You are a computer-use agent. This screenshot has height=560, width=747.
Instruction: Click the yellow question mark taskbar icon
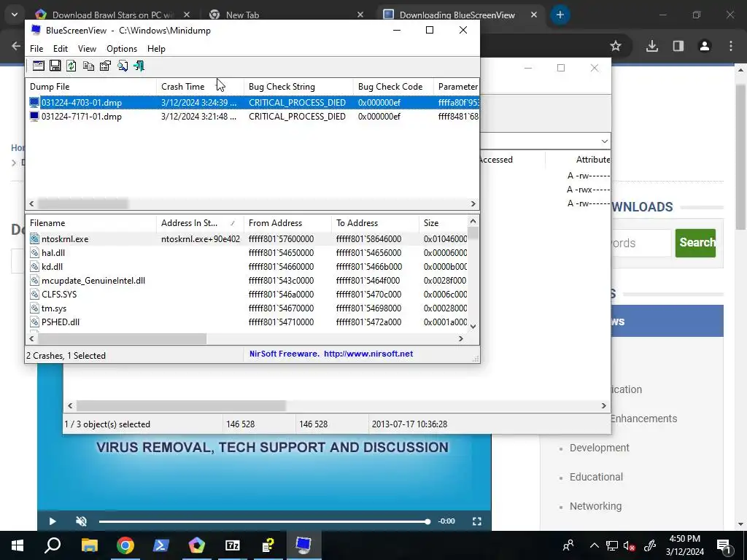click(x=268, y=545)
